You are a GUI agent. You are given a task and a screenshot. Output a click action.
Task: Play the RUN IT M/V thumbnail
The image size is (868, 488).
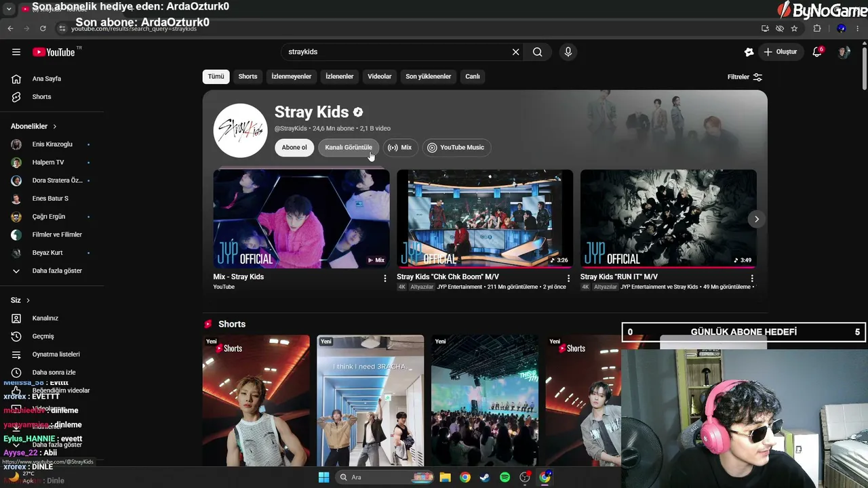pos(669,219)
